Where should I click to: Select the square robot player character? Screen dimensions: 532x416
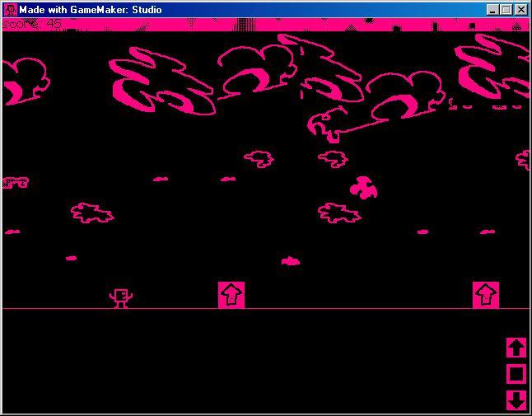point(121,297)
